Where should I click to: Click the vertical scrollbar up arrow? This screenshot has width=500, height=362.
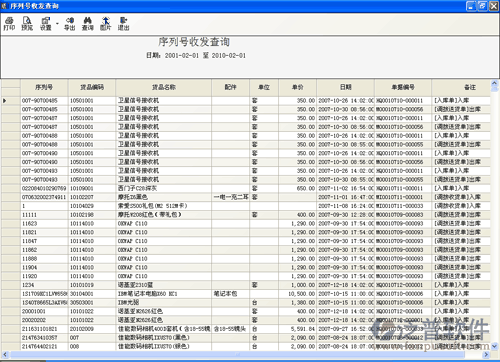(x=494, y=83)
